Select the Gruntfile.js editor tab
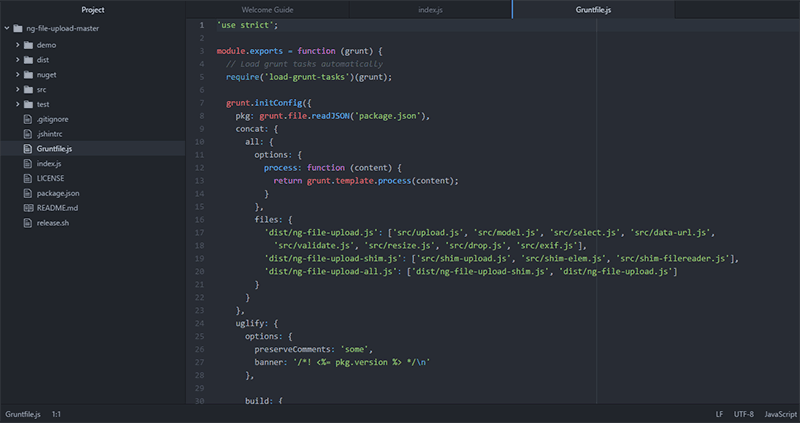This screenshot has width=800, height=423. coord(593,10)
